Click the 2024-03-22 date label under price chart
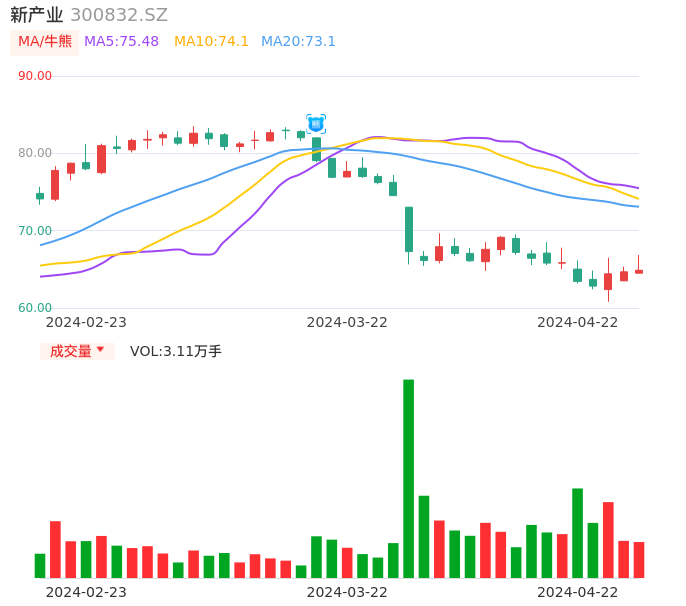The width and height of the screenshot is (686, 606). (x=346, y=322)
